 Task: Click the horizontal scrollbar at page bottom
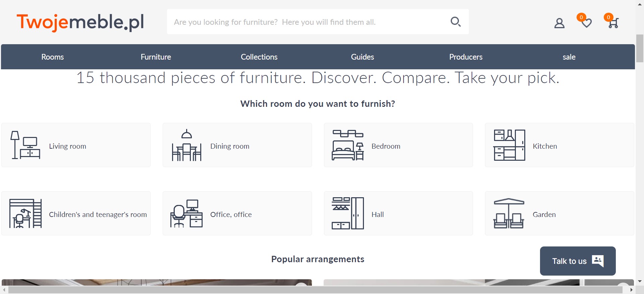click(x=315, y=290)
